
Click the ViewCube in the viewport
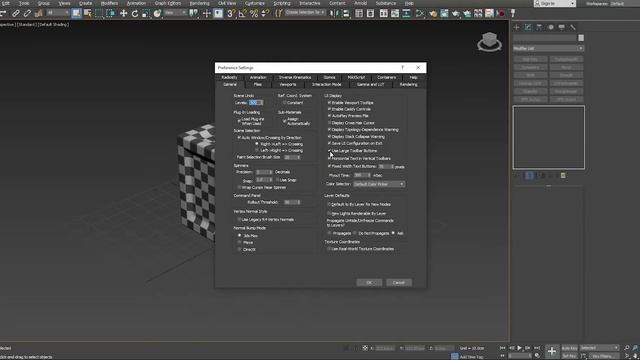(x=489, y=42)
